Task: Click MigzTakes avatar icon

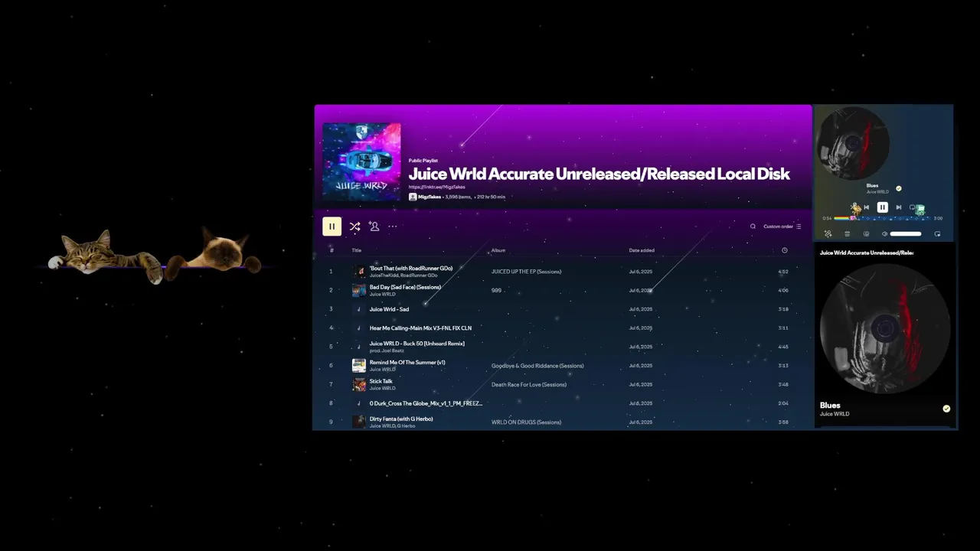Action: (x=413, y=197)
